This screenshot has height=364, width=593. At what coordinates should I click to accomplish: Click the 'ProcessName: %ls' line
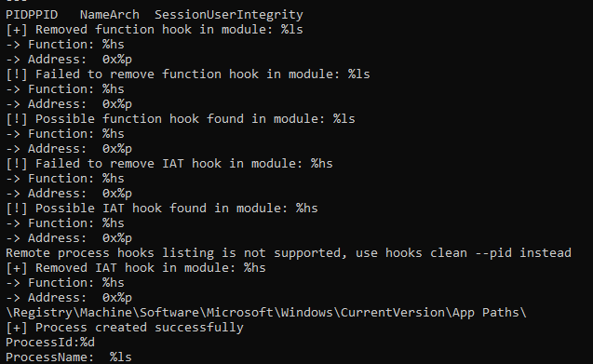click(x=69, y=357)
